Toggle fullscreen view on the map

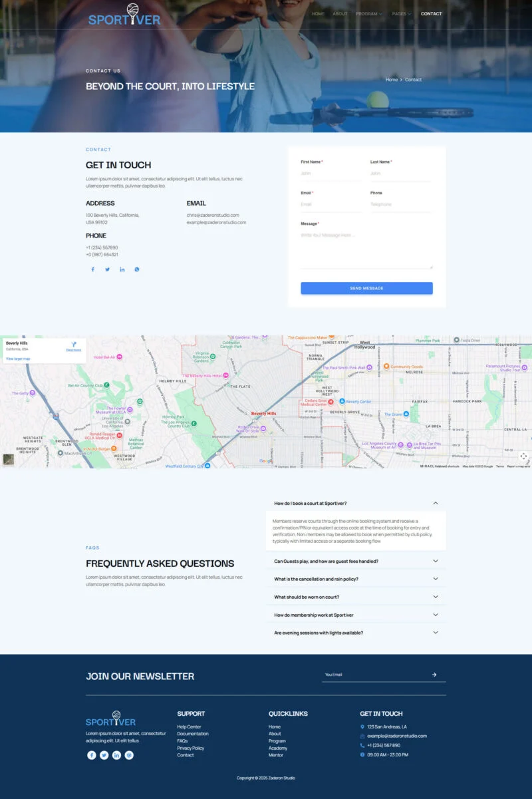(523, 456)
